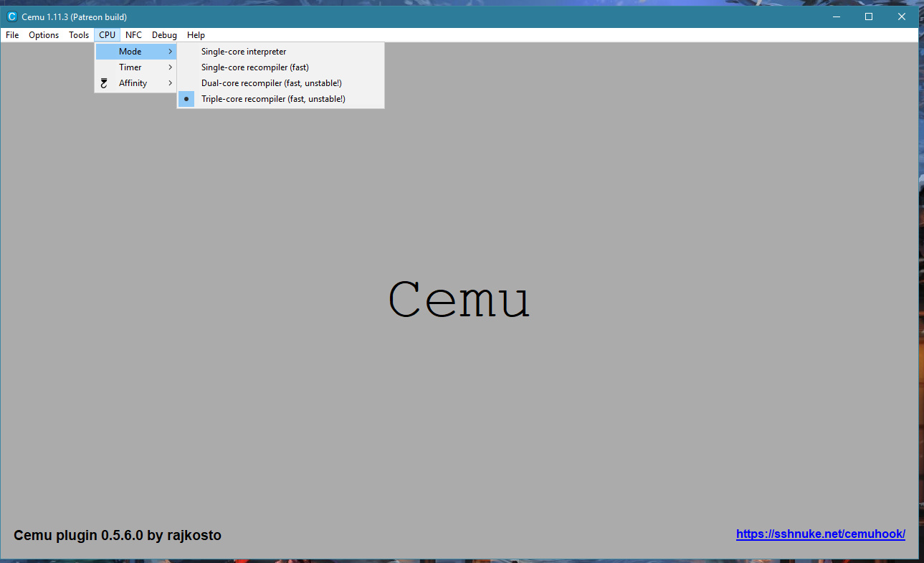Select Single-core interpreter mode
Viewport: 924px width, 563px height.
(281, 52)
